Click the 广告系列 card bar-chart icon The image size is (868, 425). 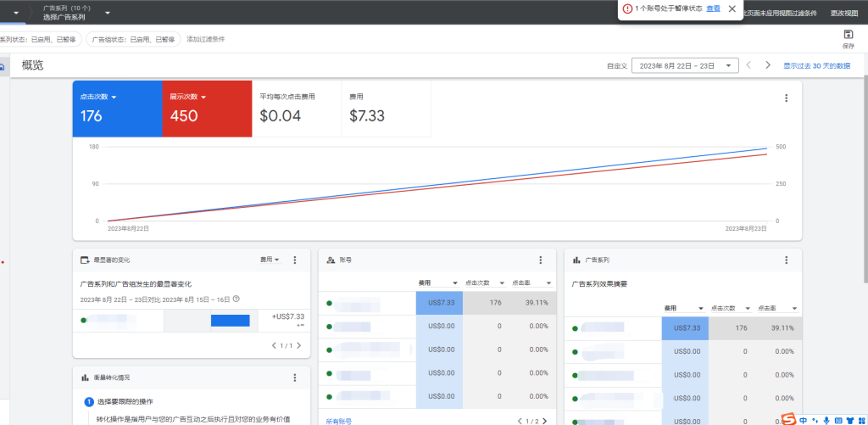click(576, 260)
